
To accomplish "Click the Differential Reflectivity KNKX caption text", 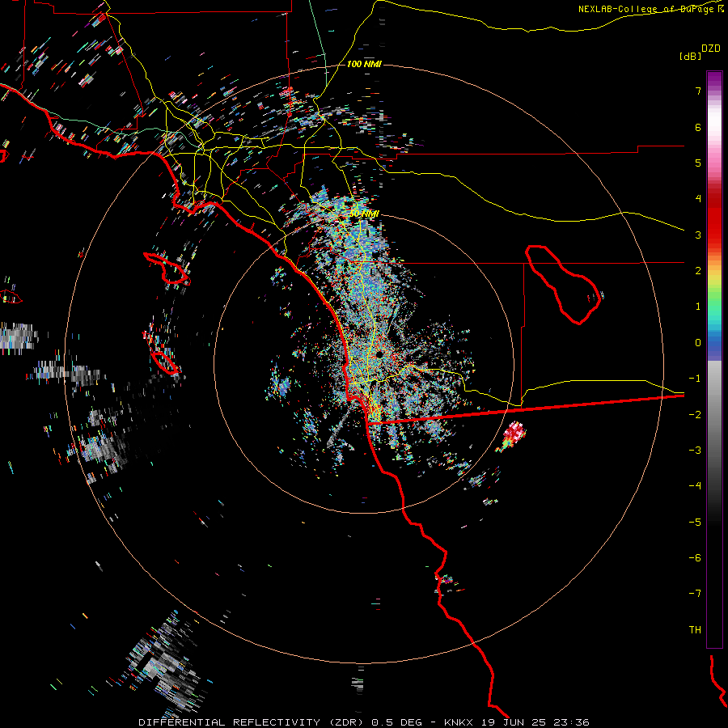I will [x=364, y=722].
